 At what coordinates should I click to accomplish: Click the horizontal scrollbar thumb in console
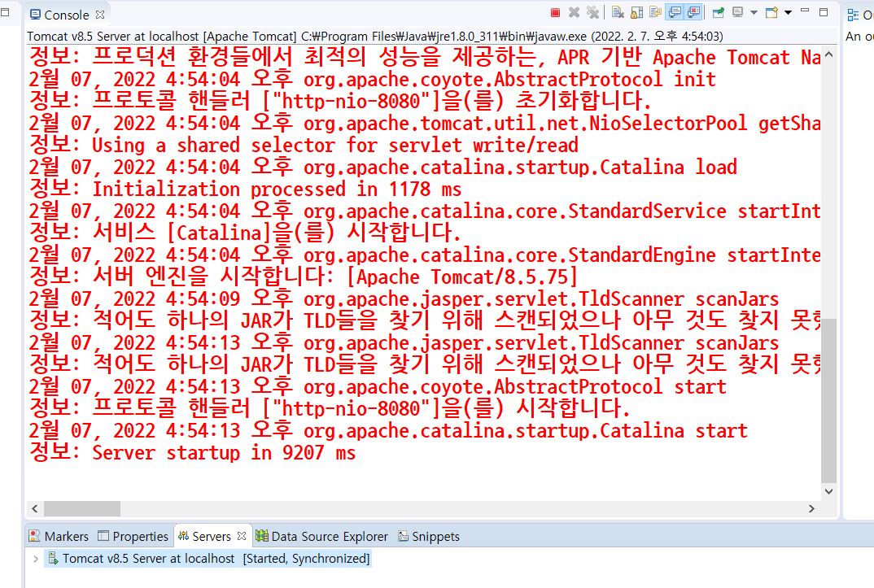click(82, 508)
